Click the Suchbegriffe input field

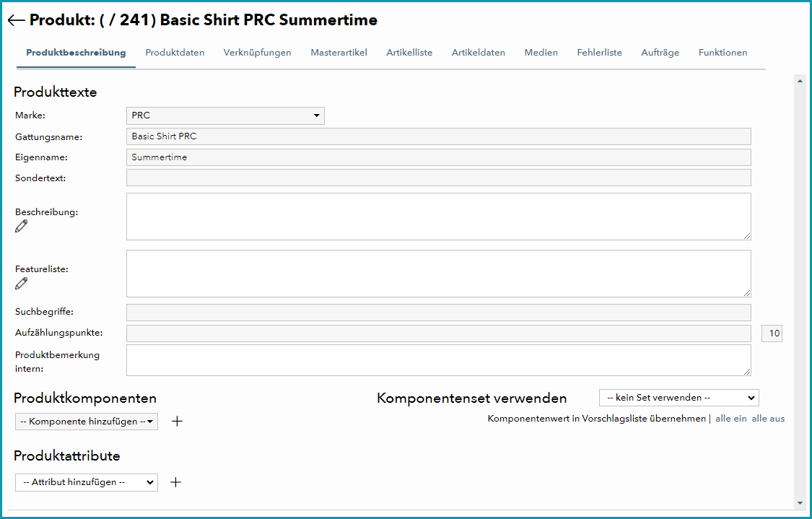(x=439, y=313)
